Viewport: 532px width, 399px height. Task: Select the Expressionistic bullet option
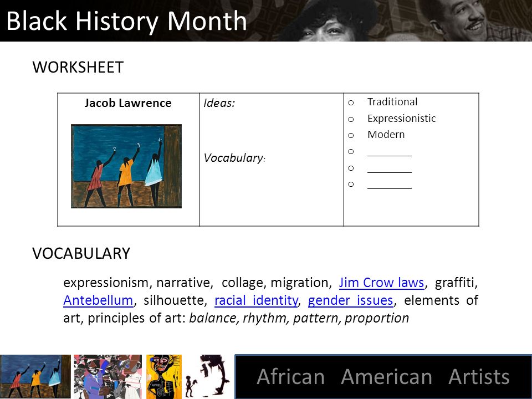(401, 119)
